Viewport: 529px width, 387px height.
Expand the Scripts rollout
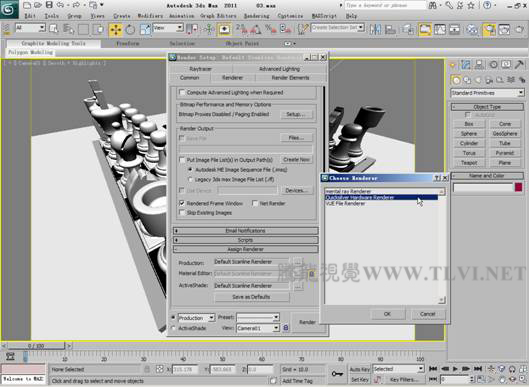246,240
